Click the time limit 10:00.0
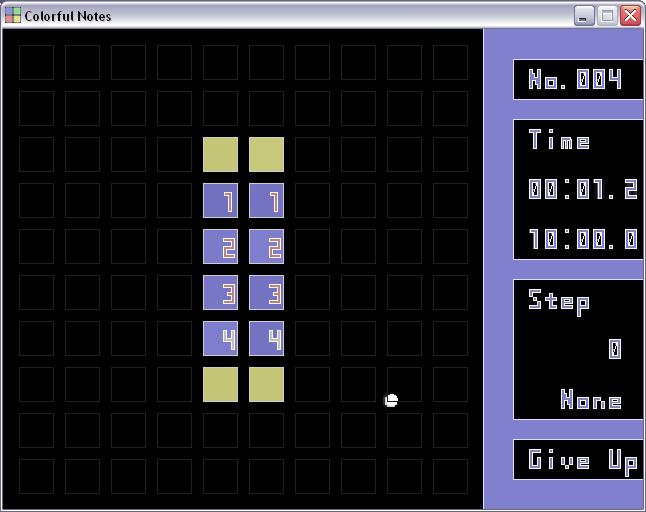The width and height of the screenshot is (646, 512). pos(583,239)
